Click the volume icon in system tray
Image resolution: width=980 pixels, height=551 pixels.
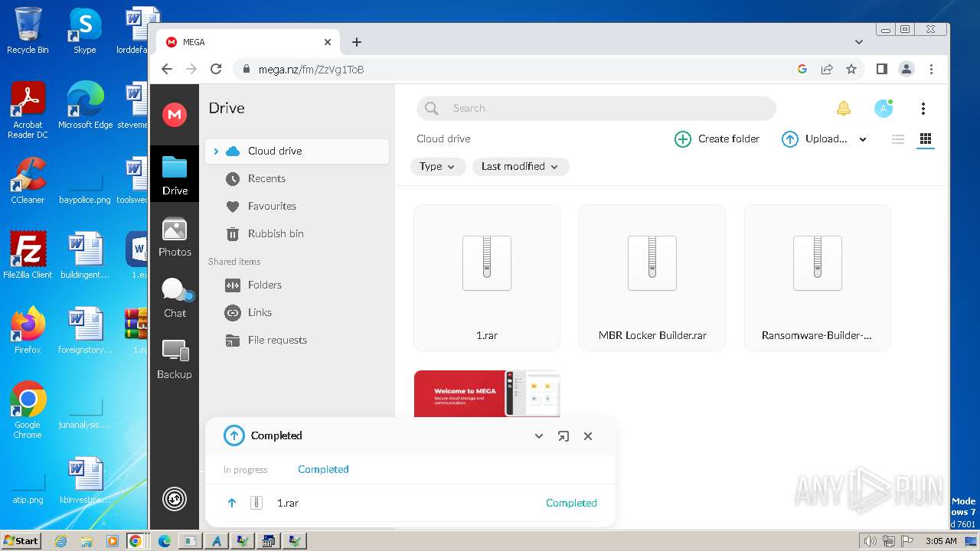(x=870, y=541)
